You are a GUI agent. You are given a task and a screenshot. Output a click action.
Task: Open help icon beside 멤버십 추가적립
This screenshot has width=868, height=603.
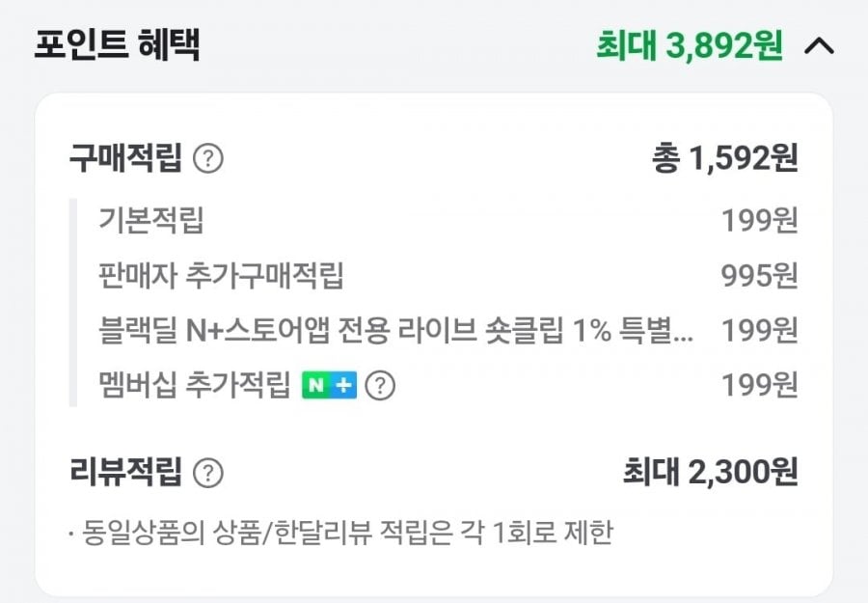click(380, 385)
